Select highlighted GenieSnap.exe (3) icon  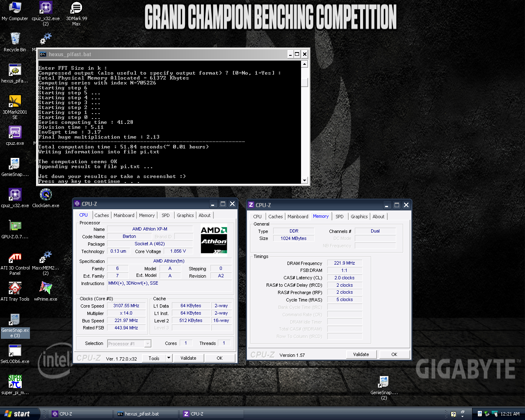pos(15,325)
